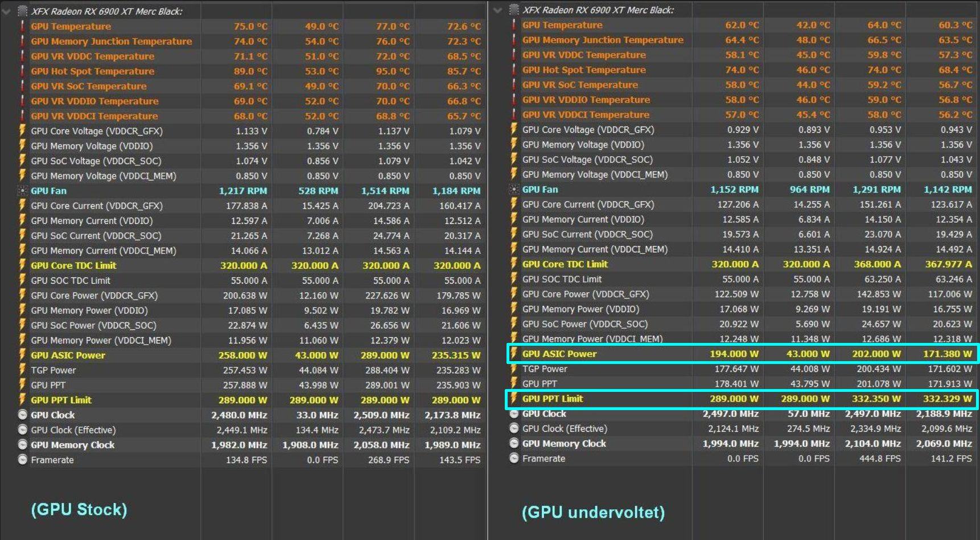Click thermometer icon beside GPU VR SoC Temperature, undervolted panel

pyautogui.click(x=514, y=85)
